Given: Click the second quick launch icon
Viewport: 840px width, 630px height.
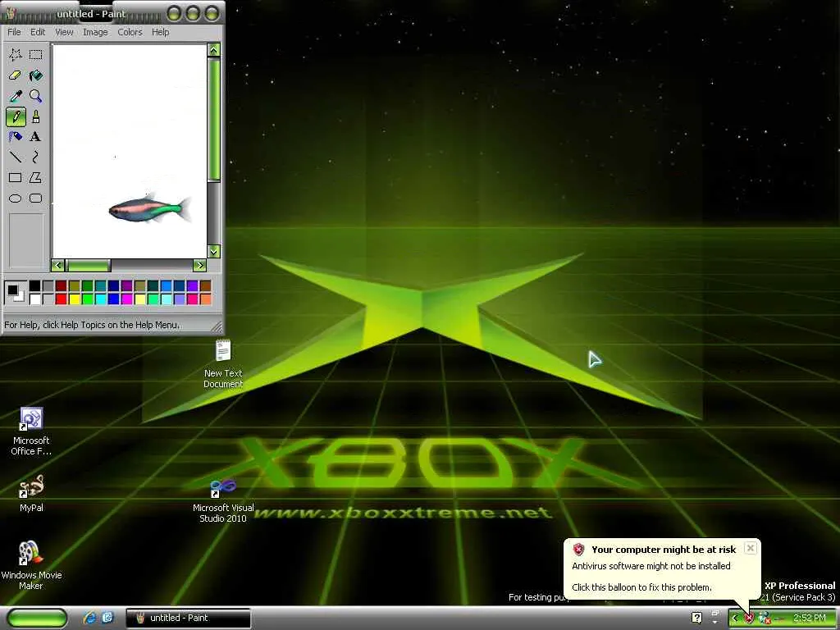Looking at the screenshot, I should (x=107, y=618).
